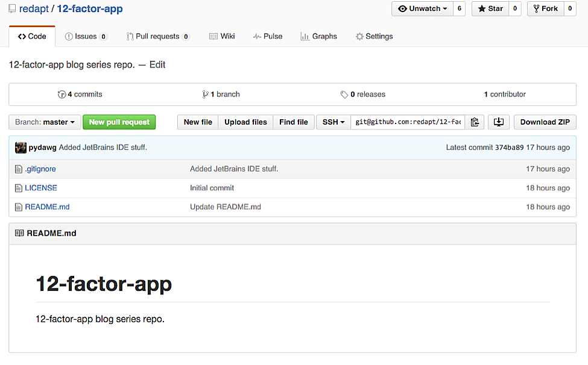Open .gitignore row's Added JetBrains commit message
This screenshot has width=588, height=365.
click(x=234, y=169)
